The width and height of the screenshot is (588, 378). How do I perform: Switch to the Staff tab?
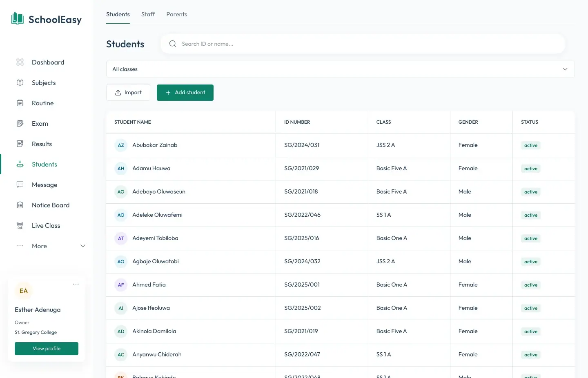[148, 14]
